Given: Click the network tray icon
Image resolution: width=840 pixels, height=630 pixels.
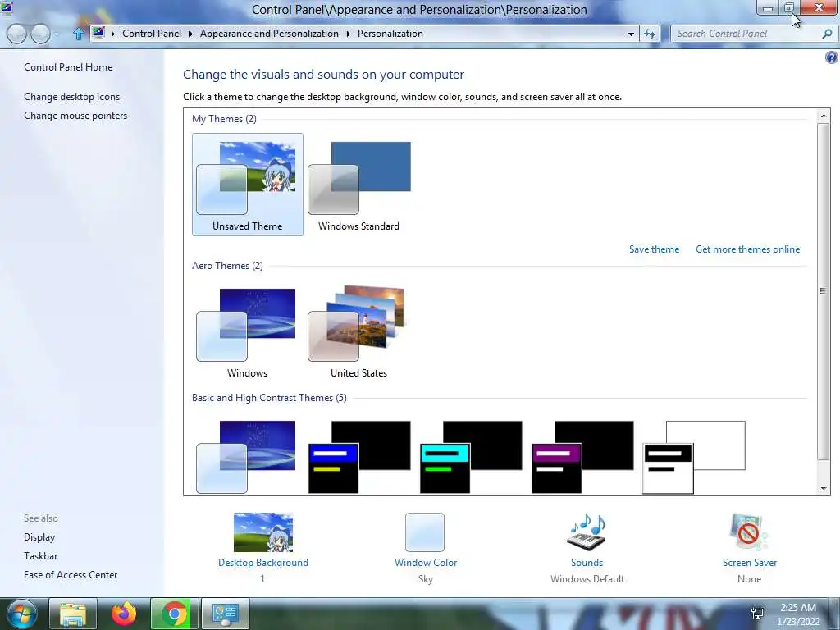Looking at the screenshot, I should (757, 614).
